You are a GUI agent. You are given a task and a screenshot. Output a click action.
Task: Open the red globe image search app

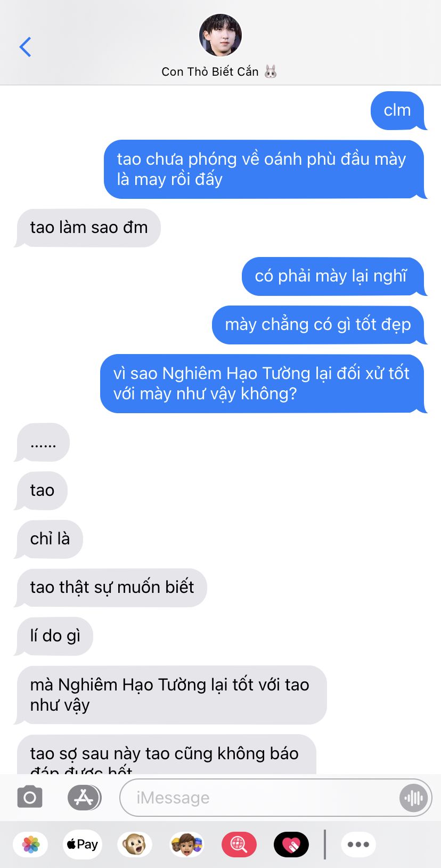click(239, 845)
